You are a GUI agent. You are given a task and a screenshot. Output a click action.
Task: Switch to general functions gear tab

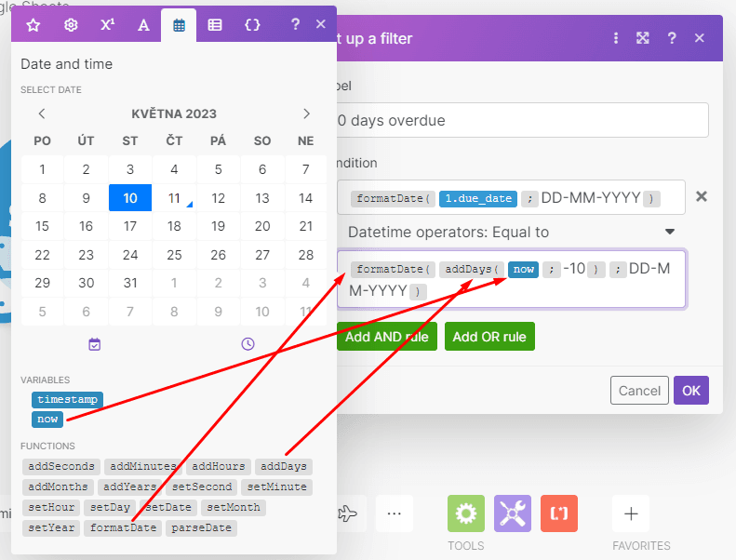point(70,25)
